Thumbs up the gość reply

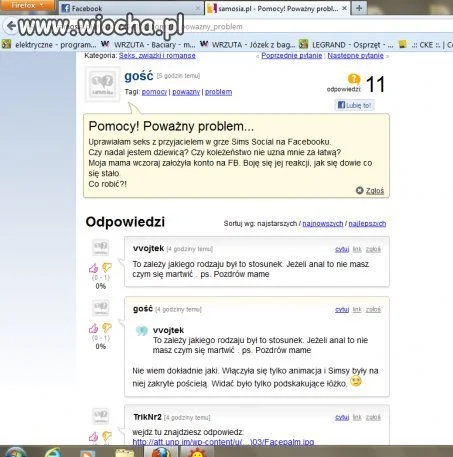94,328
